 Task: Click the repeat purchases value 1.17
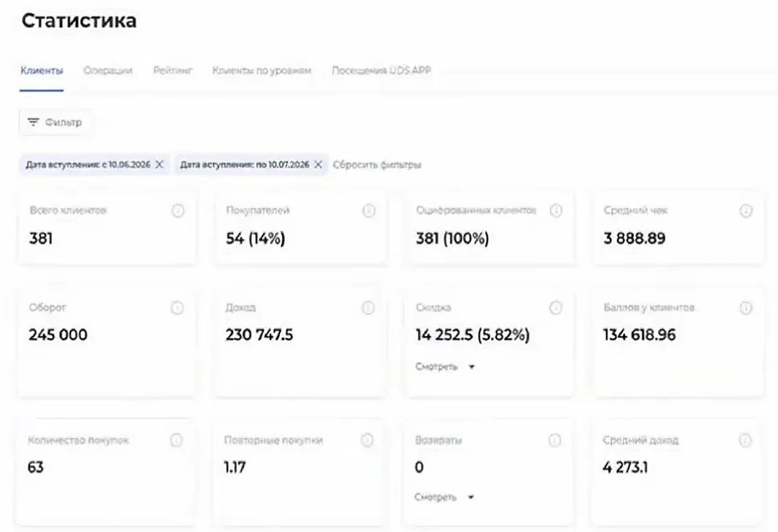click(235, 468)
